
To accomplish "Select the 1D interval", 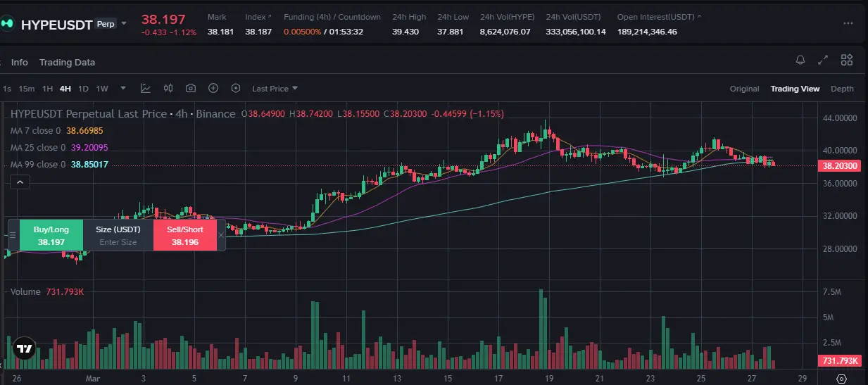I will [83, 89].
